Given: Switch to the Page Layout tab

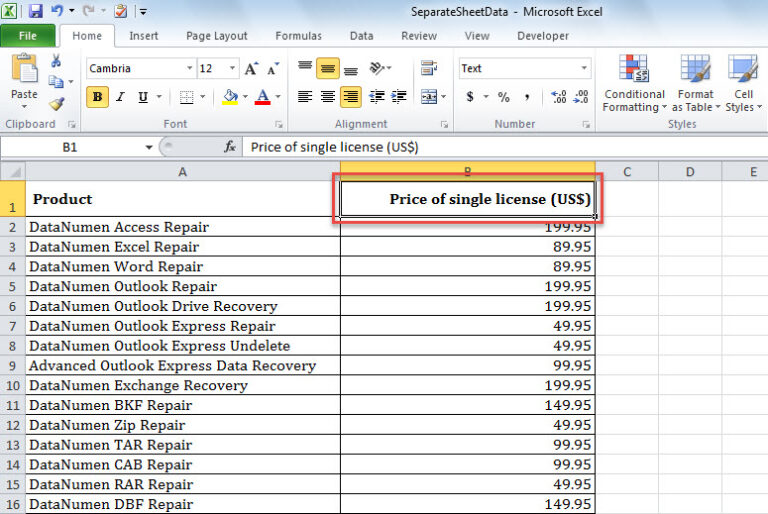Looking at the screenshot, I should click(216, 36).
